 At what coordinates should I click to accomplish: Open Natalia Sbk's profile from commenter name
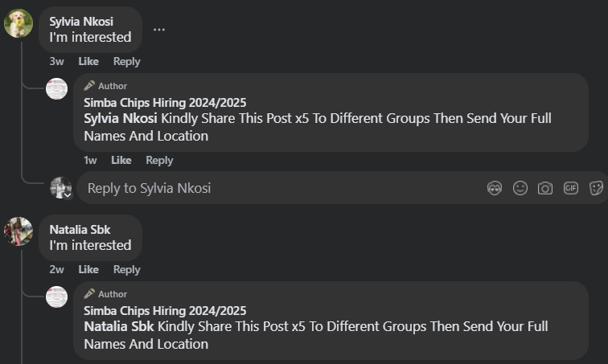coord(80,230)
